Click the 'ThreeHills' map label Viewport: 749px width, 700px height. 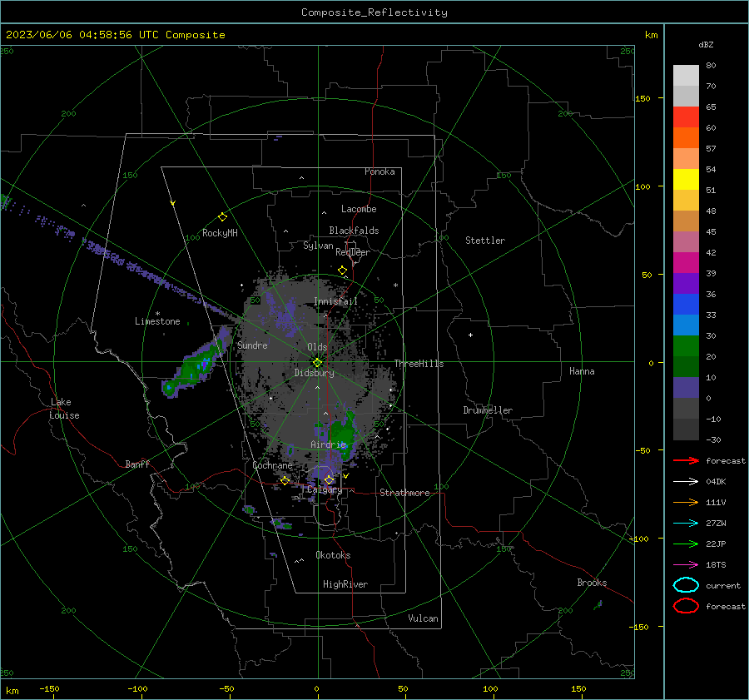(419, 364)
